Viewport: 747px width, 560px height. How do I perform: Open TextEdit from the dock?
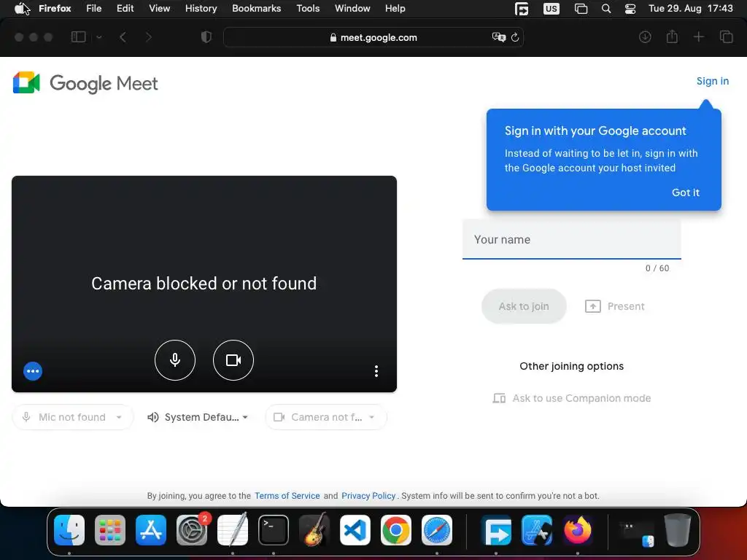(233, 529)
